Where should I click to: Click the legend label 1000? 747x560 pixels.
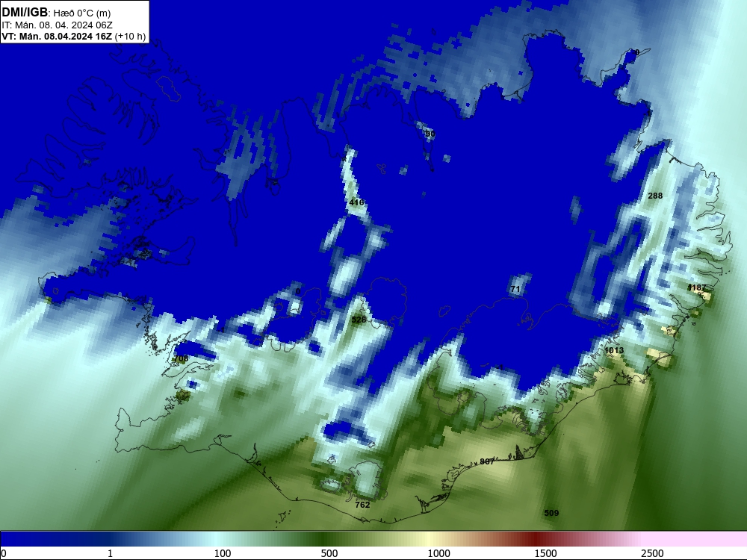pos(438,553)
